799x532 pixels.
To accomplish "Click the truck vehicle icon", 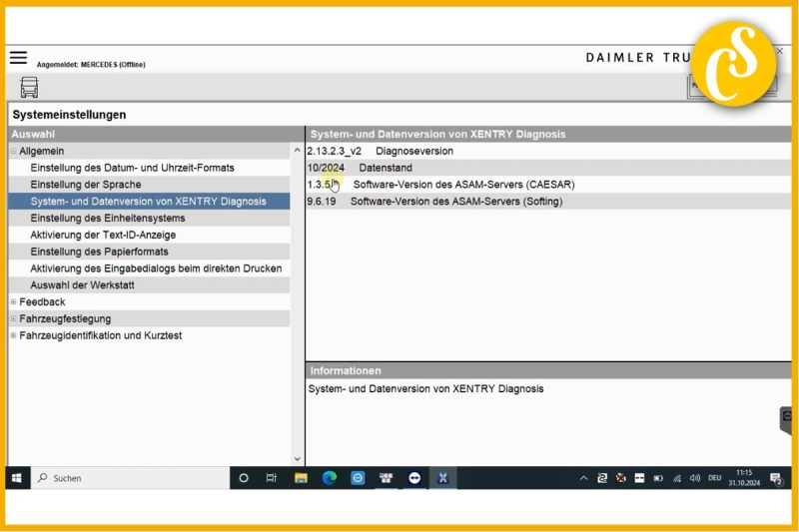I will (x=29, y=87).
